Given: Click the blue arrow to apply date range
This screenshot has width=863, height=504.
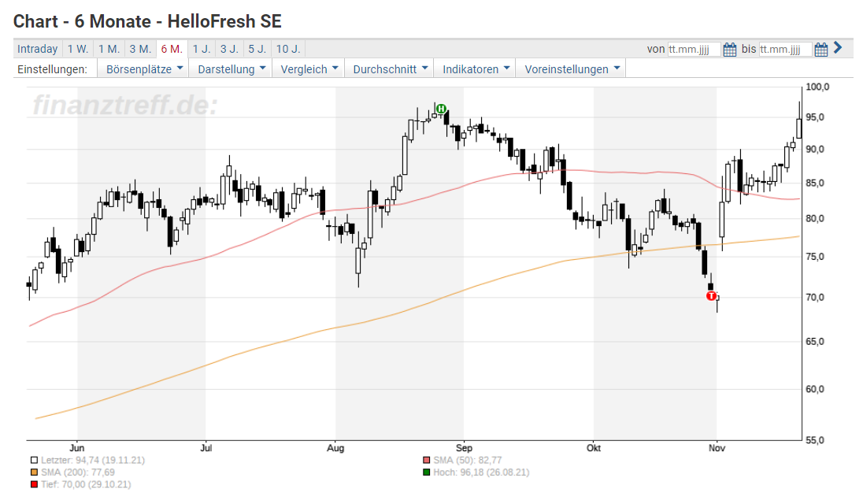Looking at the screenshot, I should click(839, 48).
